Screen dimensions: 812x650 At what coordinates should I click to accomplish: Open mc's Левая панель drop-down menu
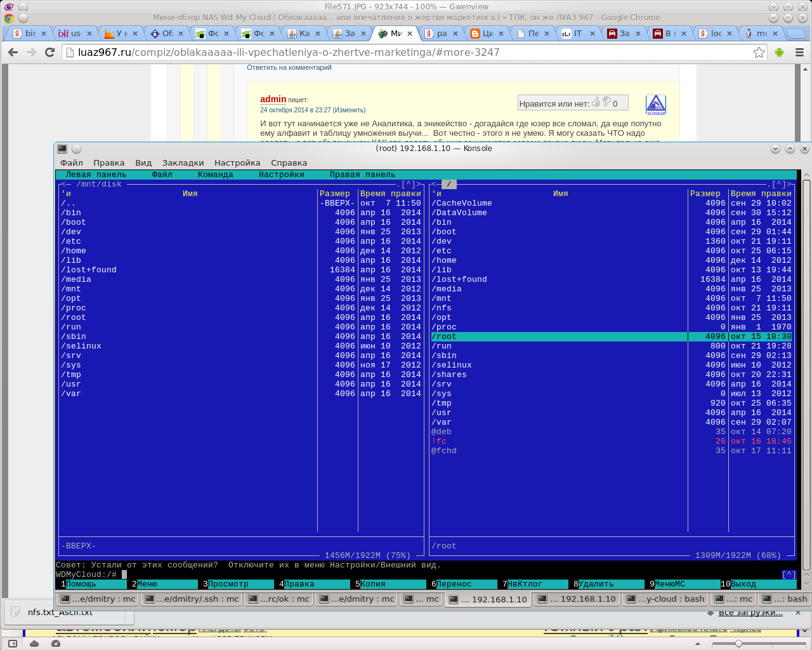point(96,175)
